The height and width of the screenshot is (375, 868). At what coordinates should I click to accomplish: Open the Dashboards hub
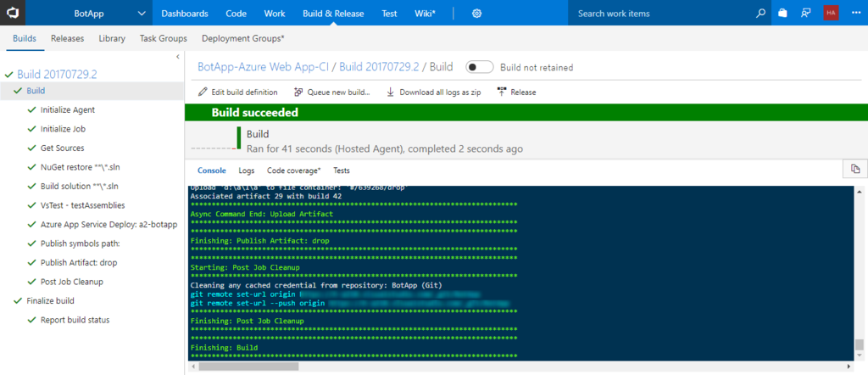(x=185, y=14)
